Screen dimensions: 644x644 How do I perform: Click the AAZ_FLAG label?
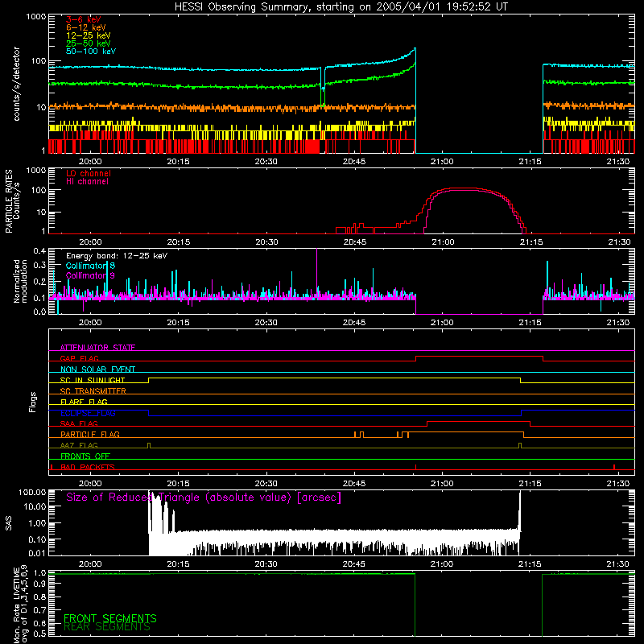pos(79,445)
